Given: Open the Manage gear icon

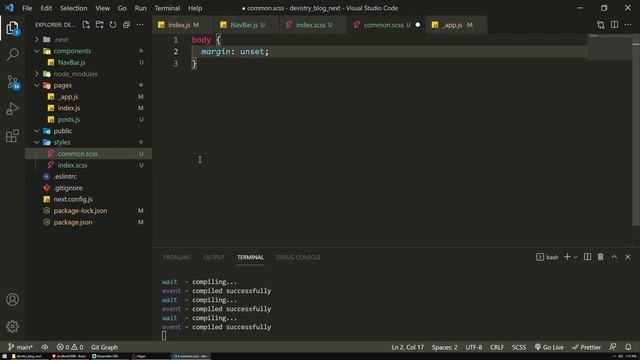Looking at the screenshot, I should tap(12, 326).
